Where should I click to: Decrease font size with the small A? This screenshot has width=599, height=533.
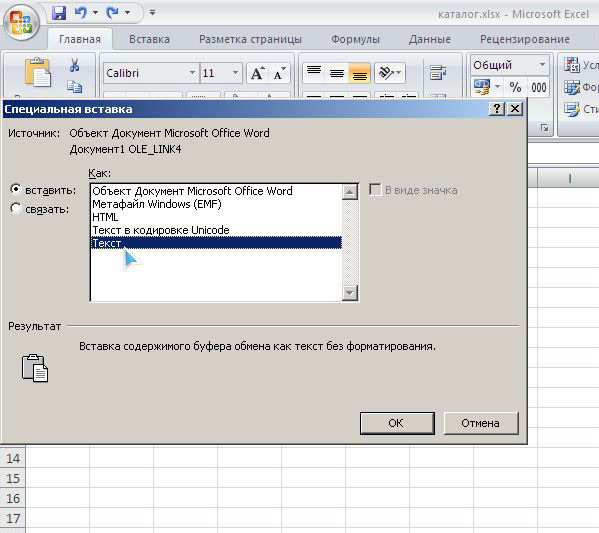(x=279, y=73)
